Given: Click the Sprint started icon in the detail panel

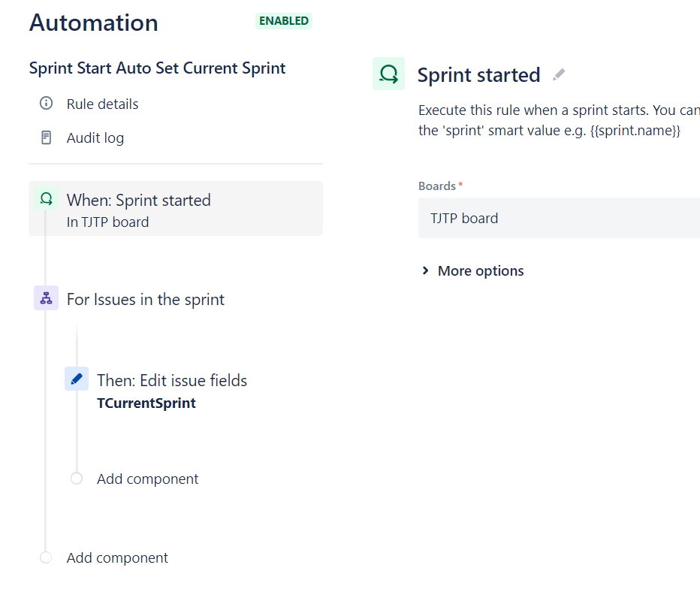Looking at the screenshot, I should [388, 74].
